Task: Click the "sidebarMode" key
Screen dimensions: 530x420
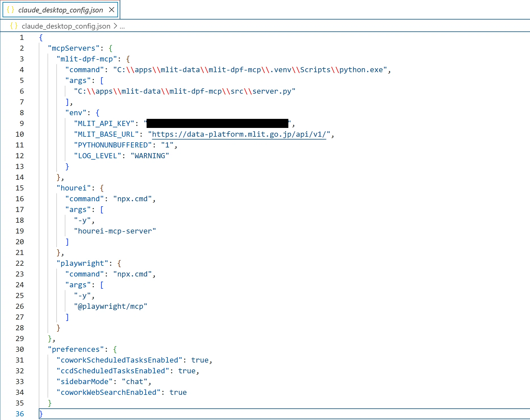Action: click(85, 382)
